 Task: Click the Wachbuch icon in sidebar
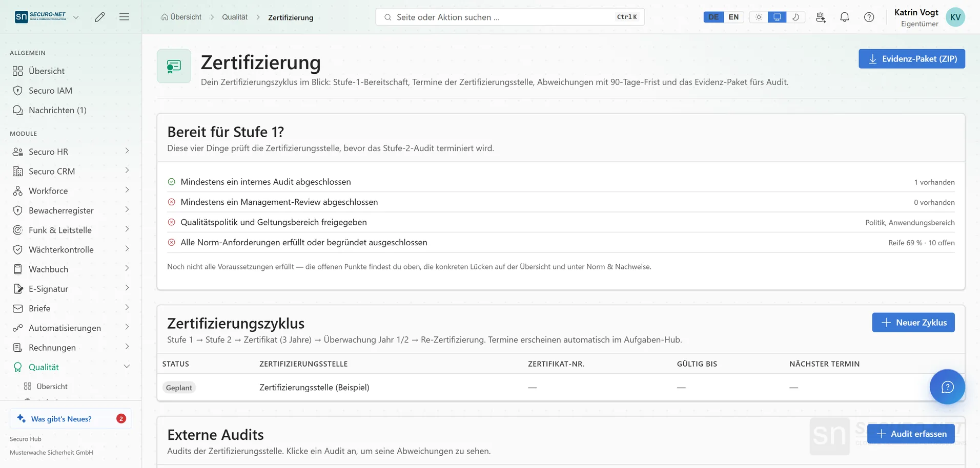click(x=18, y=269)
